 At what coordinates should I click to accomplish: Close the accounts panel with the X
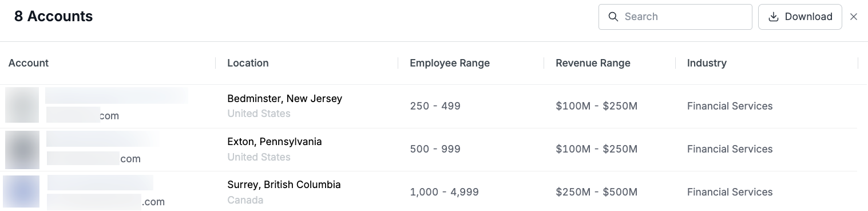click(854, 17)
